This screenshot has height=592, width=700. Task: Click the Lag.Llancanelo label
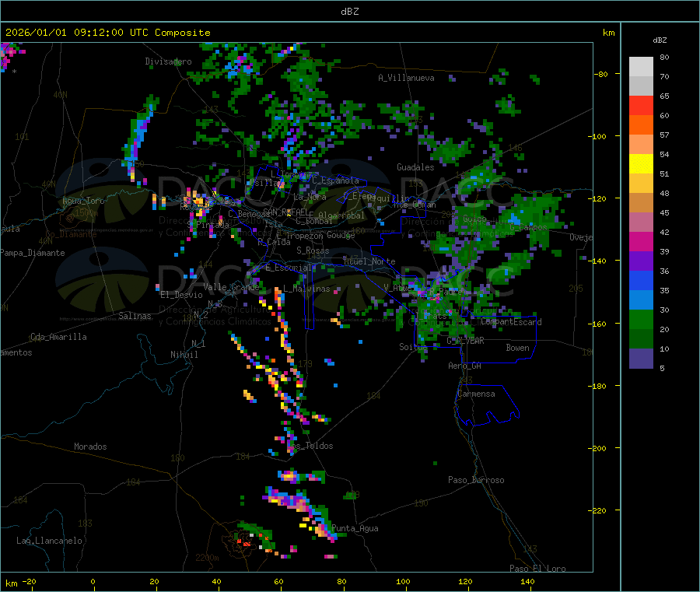click(x=49, y=541)
